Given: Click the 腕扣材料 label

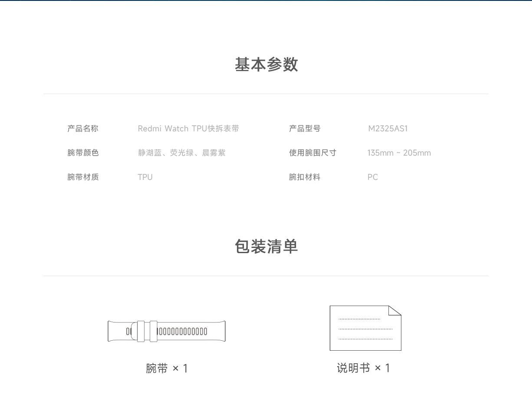Looking at the screenshot, I should 305,177.
